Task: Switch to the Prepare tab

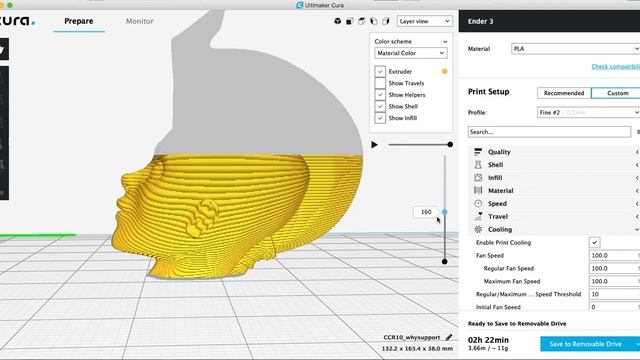Action: [79, 21]
